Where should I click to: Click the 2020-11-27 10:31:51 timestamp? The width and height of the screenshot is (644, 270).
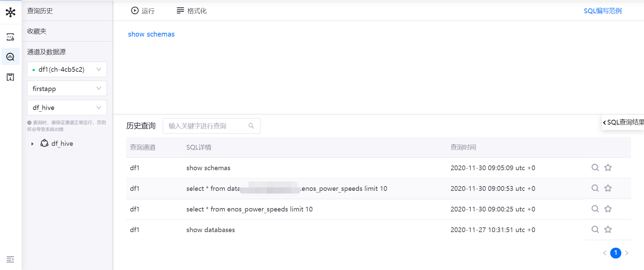click(x=493, y=230)
